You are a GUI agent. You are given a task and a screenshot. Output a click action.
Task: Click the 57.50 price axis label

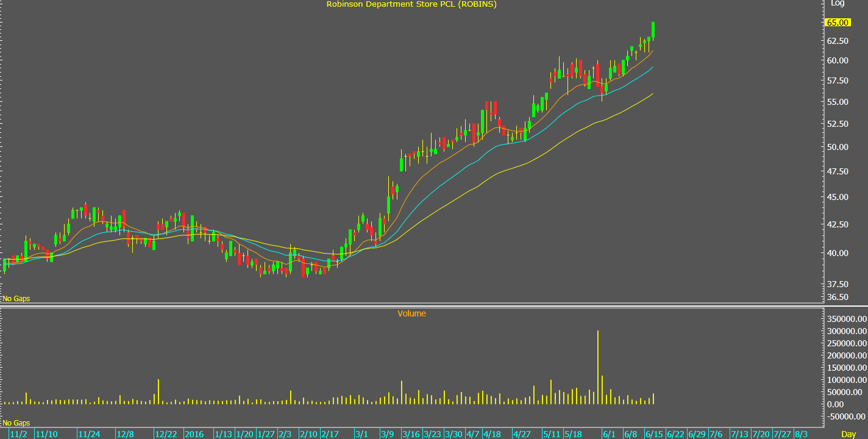838,80
